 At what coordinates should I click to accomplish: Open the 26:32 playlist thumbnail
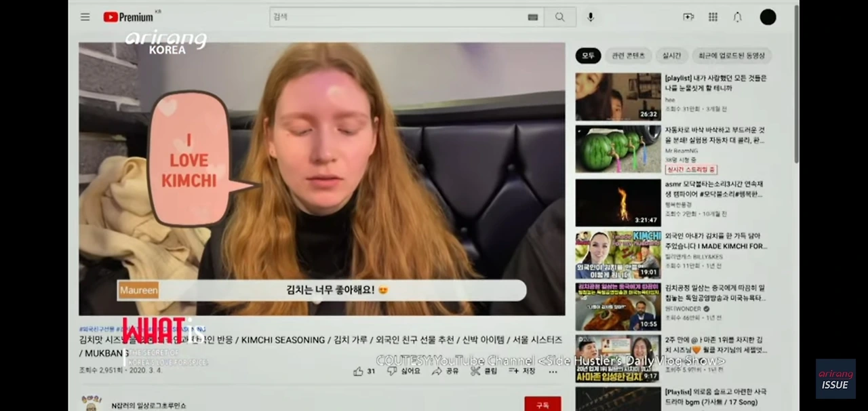pyautogui.click(x=618, y=97)
